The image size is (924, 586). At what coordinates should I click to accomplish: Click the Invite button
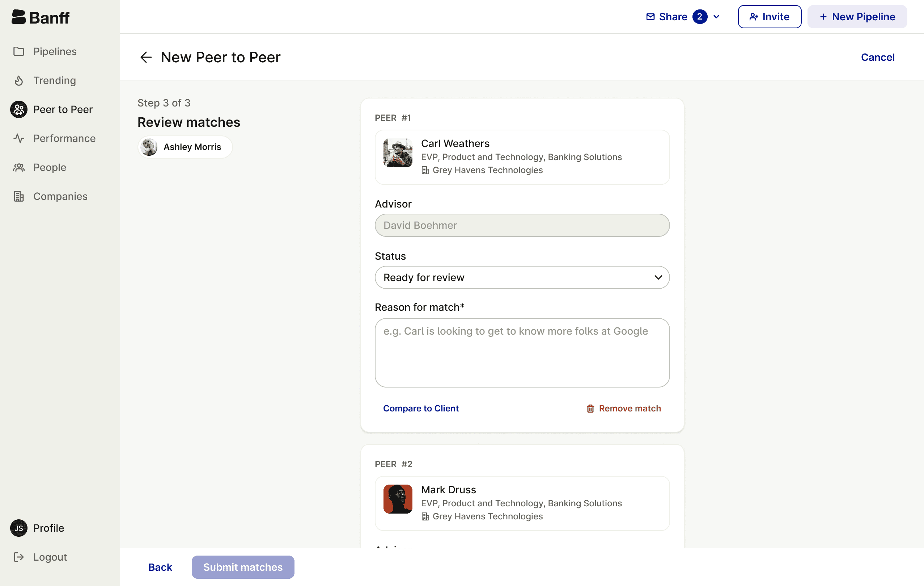point(770,17)
